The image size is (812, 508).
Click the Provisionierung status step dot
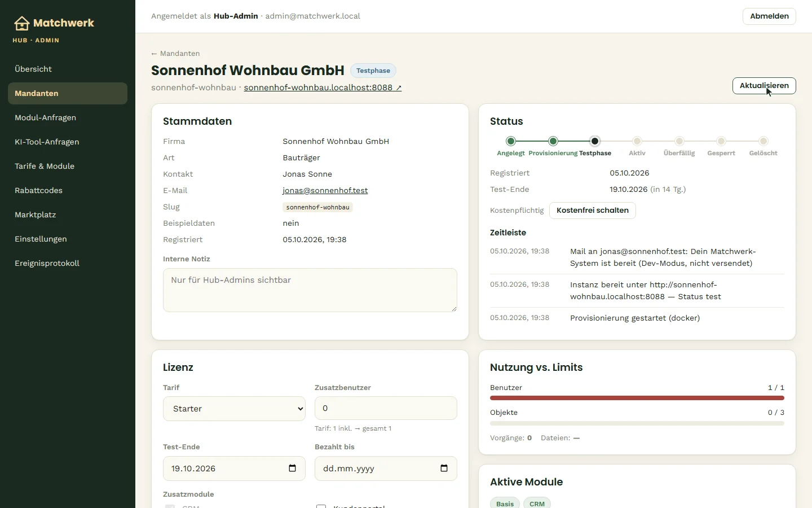pos(553,141)
